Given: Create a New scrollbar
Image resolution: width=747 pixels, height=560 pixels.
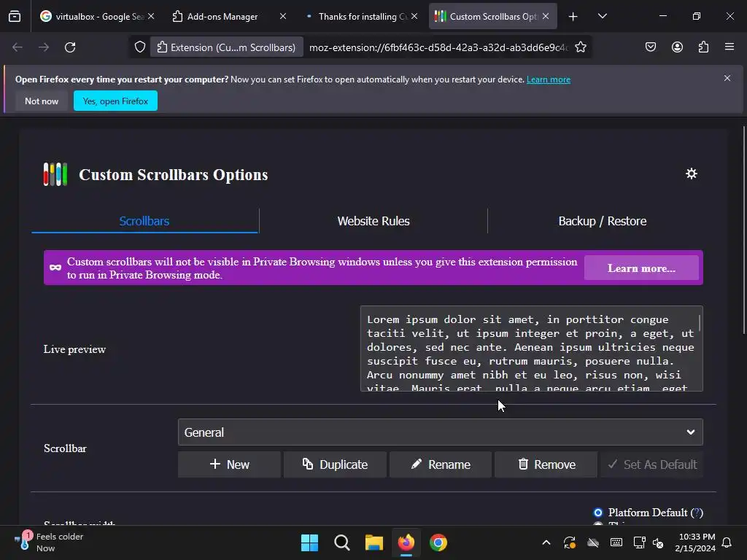Looking at the screenshot, I should (229, 464).
